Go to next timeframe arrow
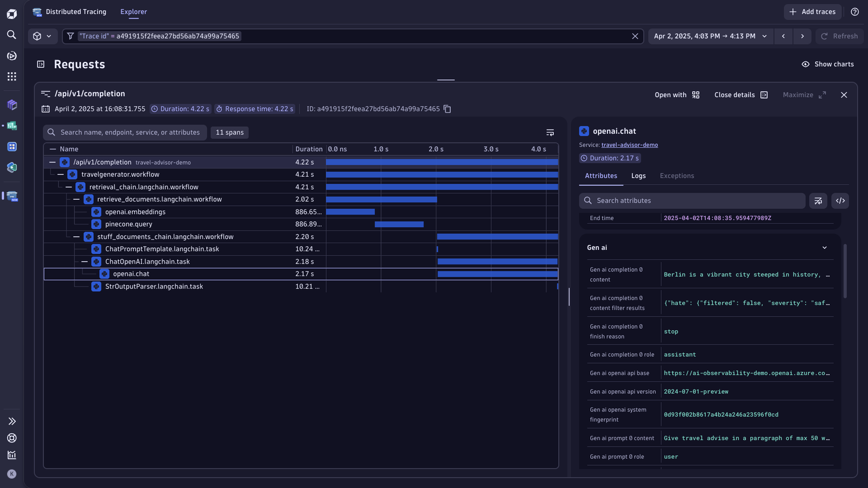Screen dimensions: 868x488 tap(802, 36)
